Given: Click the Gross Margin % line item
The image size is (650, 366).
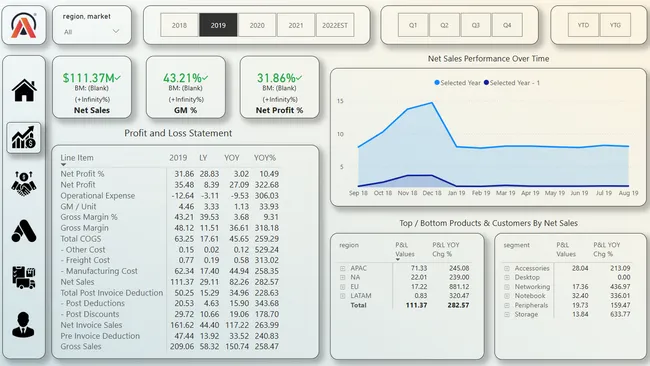Looking at the screenshot, I should click(89, 217).
